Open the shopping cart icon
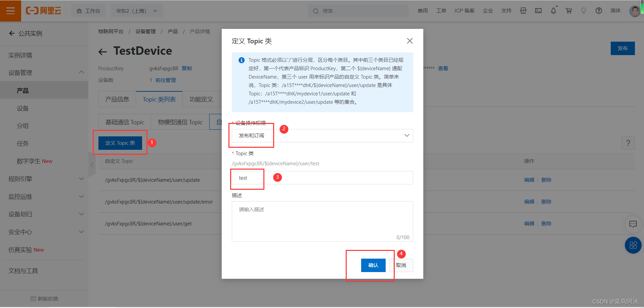644x308 pixels. click(x=568, y=10)
